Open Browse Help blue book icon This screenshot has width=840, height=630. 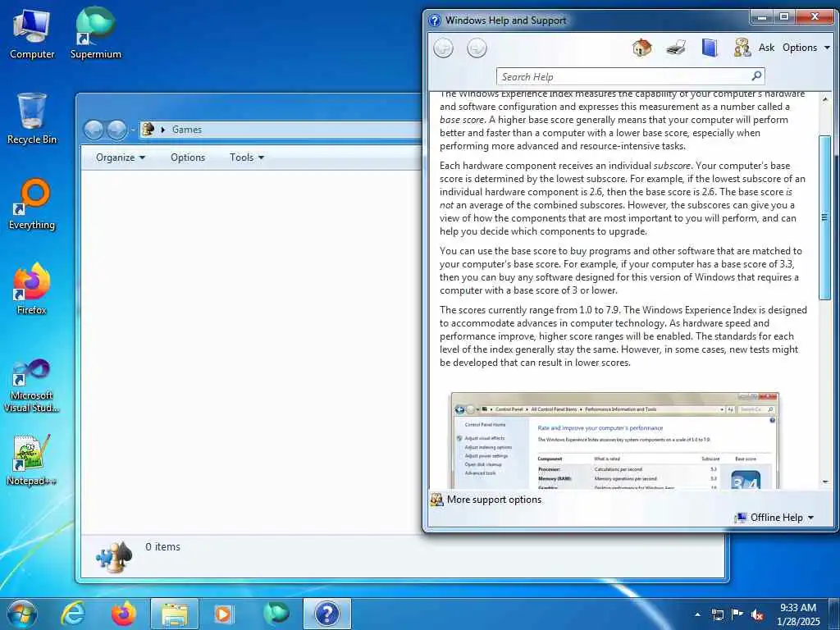(x=710, y=48)
